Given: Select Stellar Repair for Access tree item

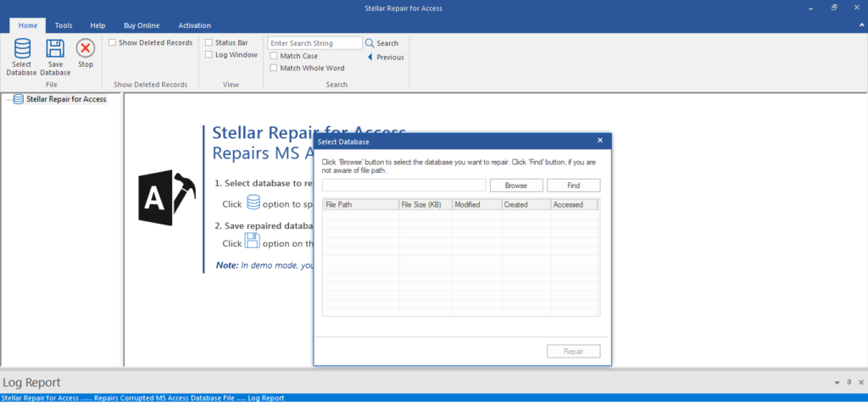Looking at the screenshot, I should (66, 99).
